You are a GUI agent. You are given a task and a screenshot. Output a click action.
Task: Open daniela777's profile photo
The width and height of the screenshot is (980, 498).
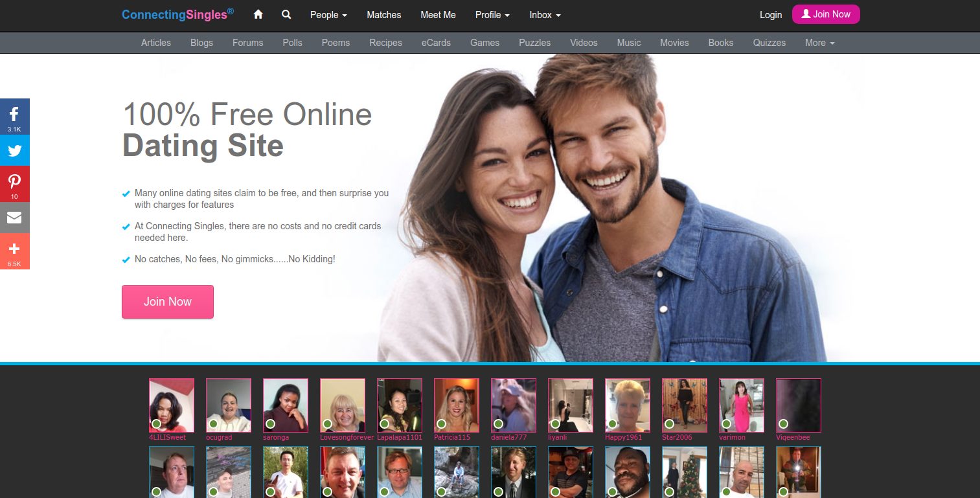[514, 405]
